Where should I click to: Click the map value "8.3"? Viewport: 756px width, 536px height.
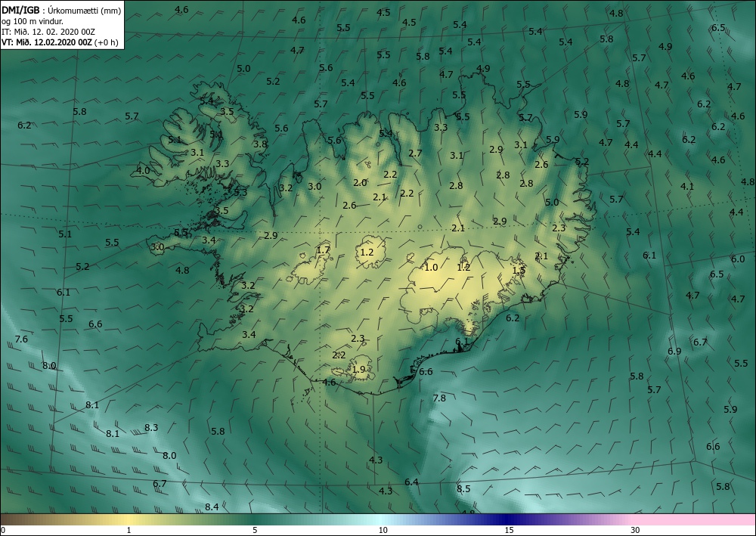tap(151, 428)
